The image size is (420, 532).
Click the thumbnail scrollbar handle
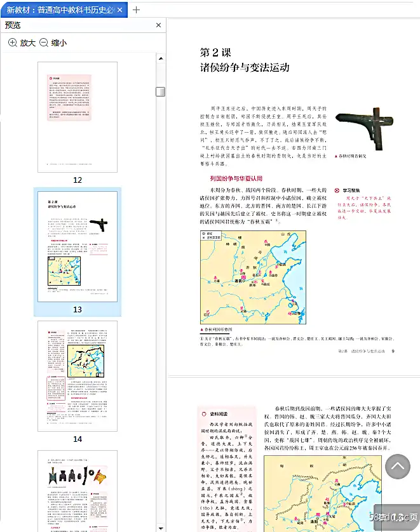161,91
